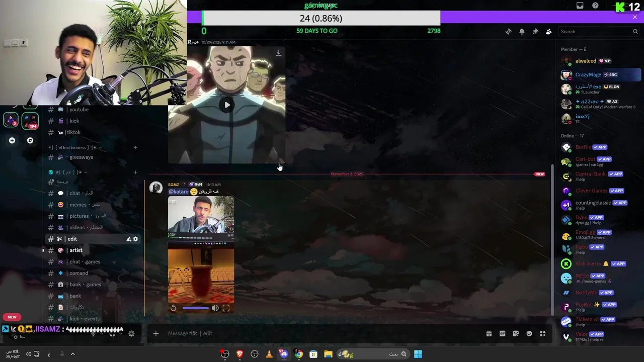Image resolution: width=644 pixels, height=362 pixels.
Task: Create invite on edit channel
Action: (129, 239)
